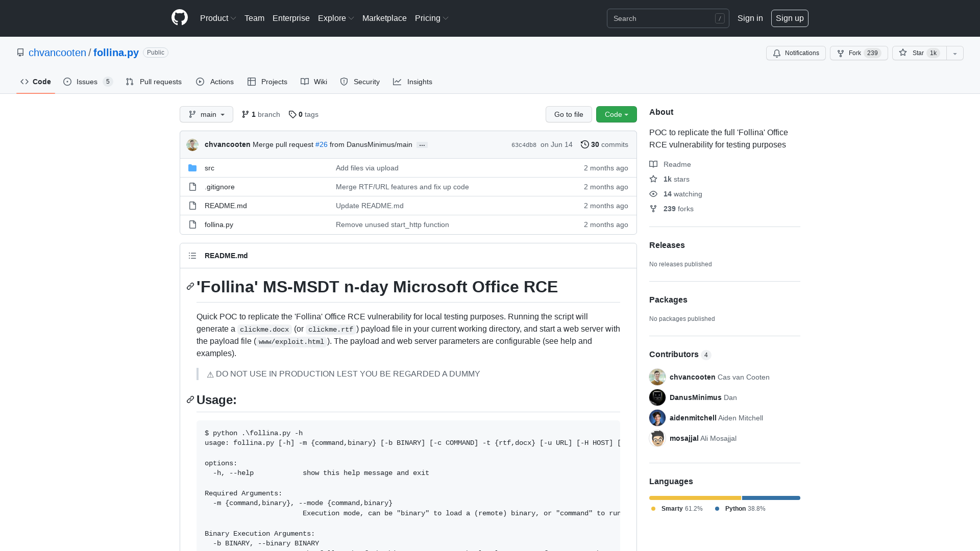Viewport: 980px width, 551px height.
Task: Click the Notifications button
Action: (796, 53)
